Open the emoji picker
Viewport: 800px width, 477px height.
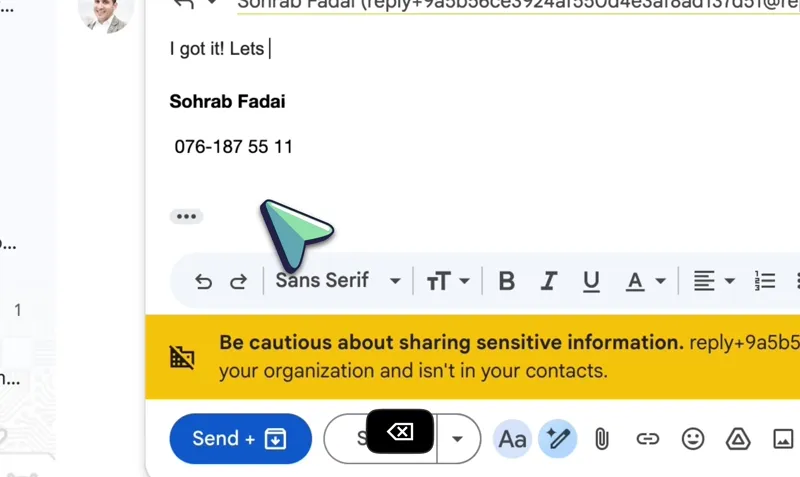point(692,438)
